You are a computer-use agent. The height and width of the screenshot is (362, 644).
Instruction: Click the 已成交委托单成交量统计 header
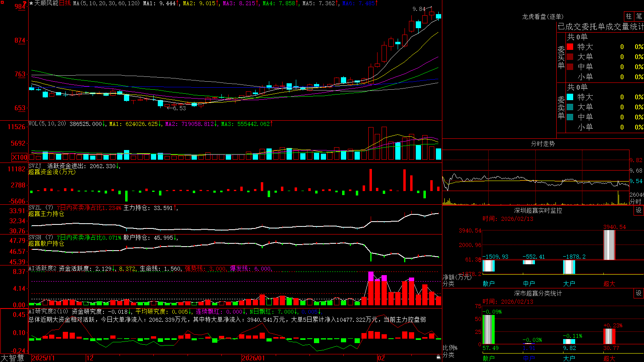601,27
